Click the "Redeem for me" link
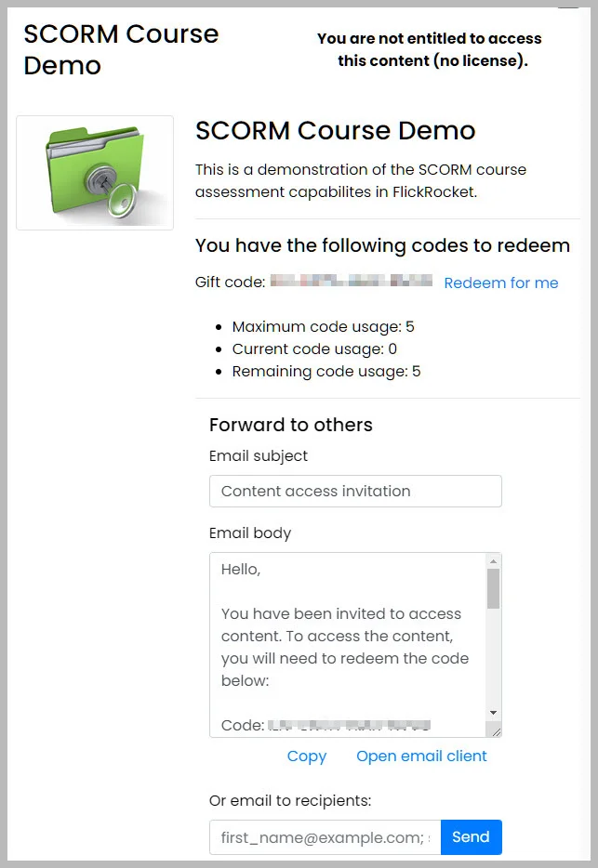 501,283
